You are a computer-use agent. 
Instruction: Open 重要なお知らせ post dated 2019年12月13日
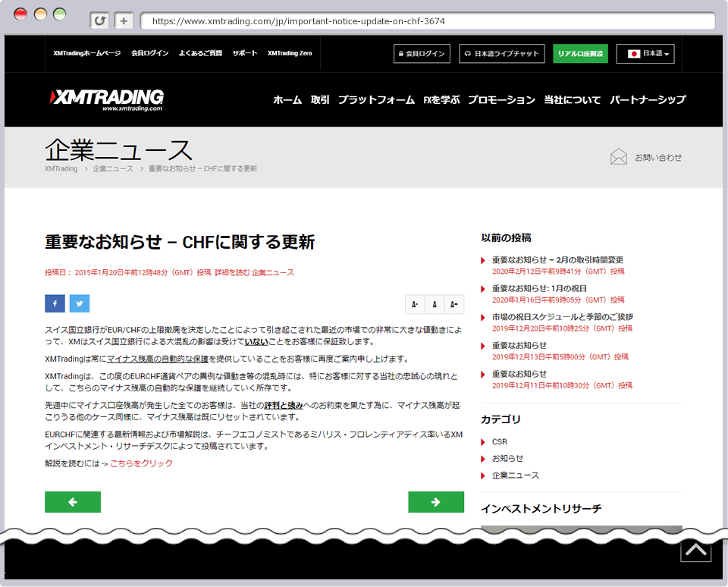(x=519, y=346)
